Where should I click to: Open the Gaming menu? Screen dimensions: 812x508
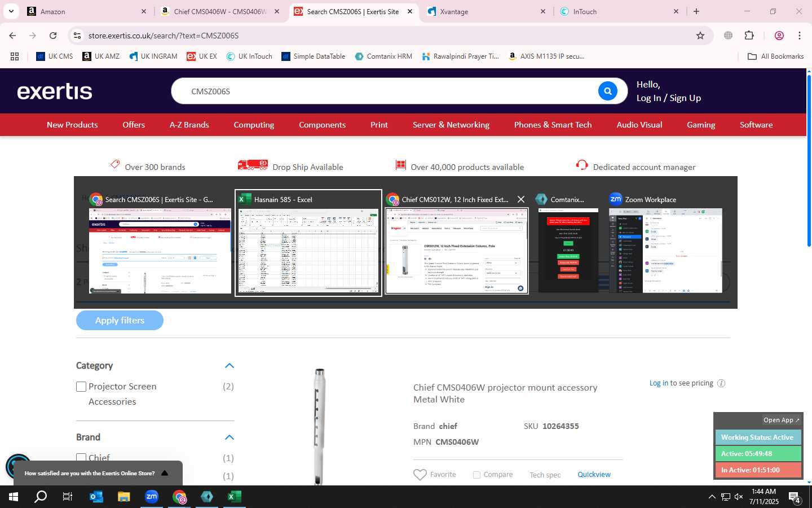point(701,125)
